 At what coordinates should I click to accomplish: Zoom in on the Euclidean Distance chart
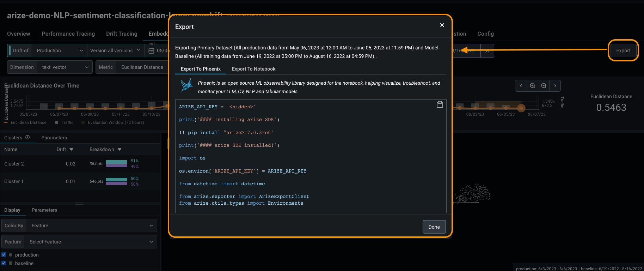pyautogui.click(x=532, y=86)
